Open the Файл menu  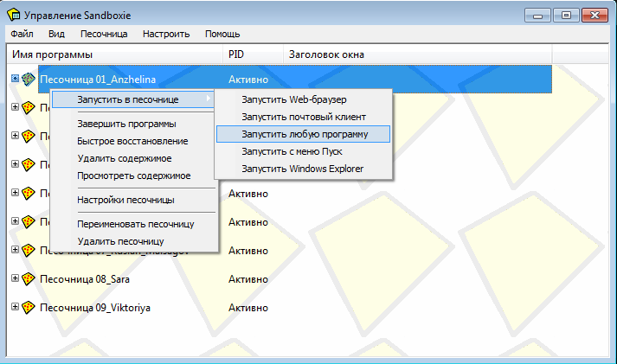click(22, 34)
